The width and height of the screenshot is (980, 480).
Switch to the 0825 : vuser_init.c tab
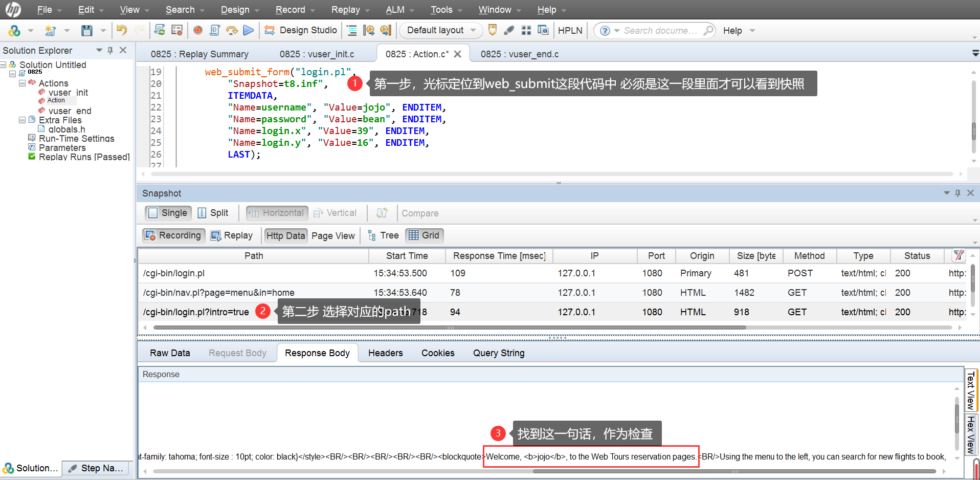click(317, 54)
